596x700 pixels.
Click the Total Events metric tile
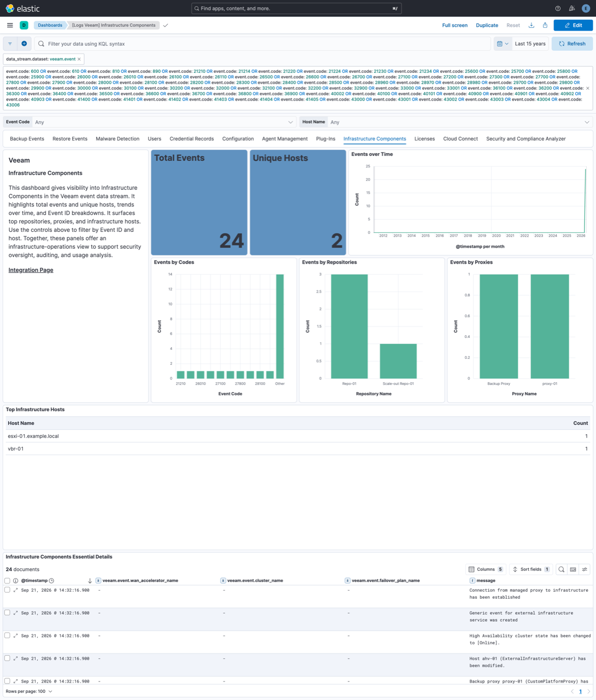199,202
